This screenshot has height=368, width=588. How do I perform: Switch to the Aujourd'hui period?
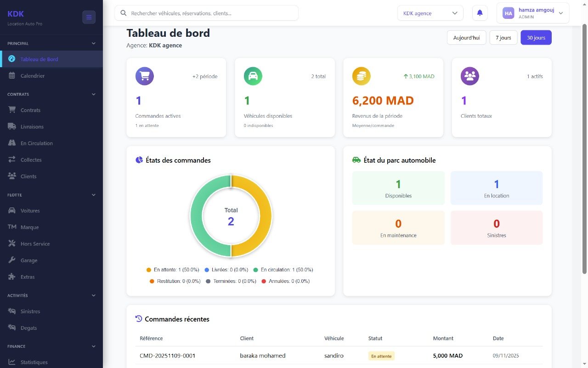coord(466,38)
